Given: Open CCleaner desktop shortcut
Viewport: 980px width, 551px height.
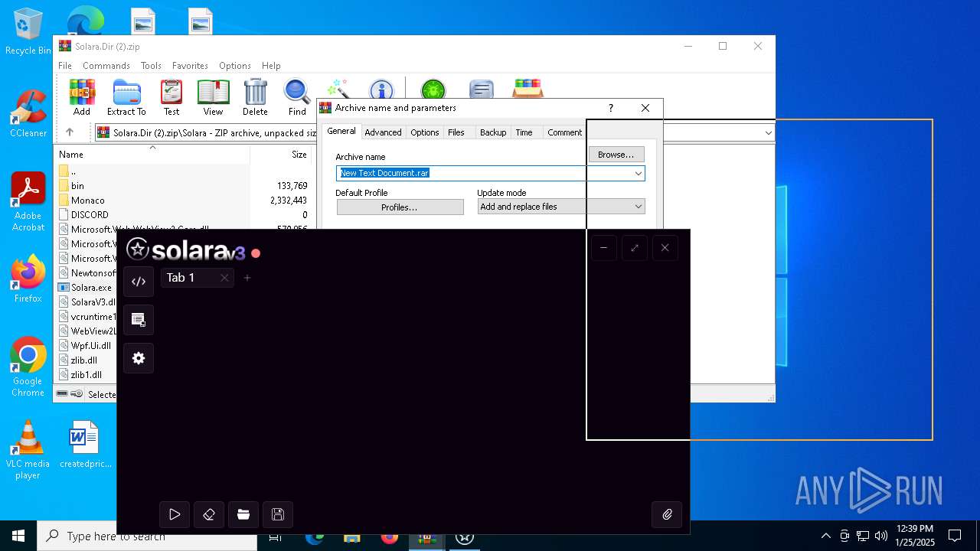Looking at the screenshot, I should pos(28,114).
